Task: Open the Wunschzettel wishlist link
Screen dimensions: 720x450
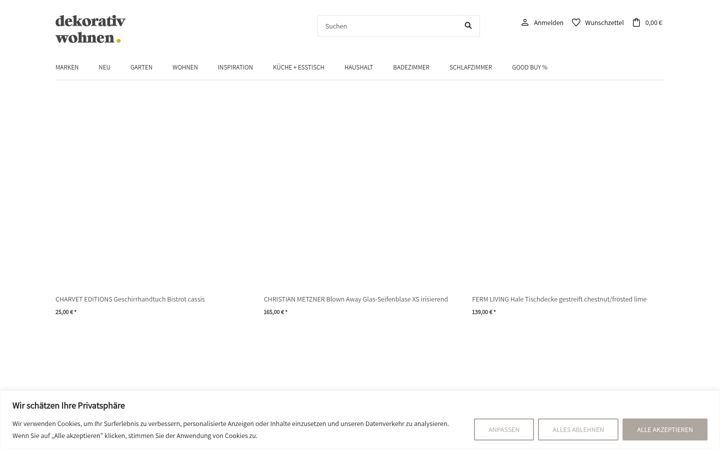Action: point(604,22)
